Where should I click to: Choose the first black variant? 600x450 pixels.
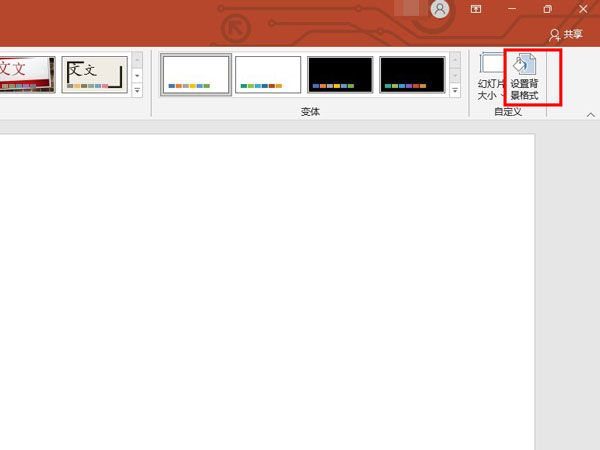tap(340, 74)
